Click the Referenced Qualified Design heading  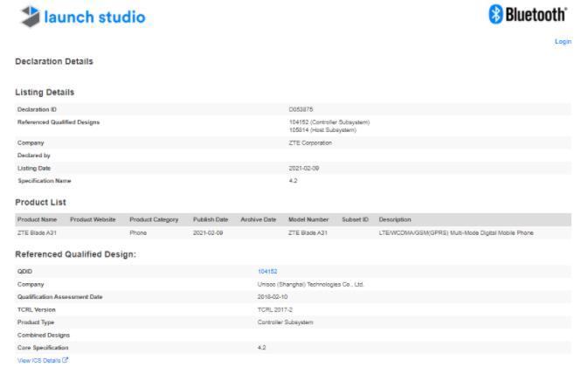pyautogui.click(x=75, y=254)
